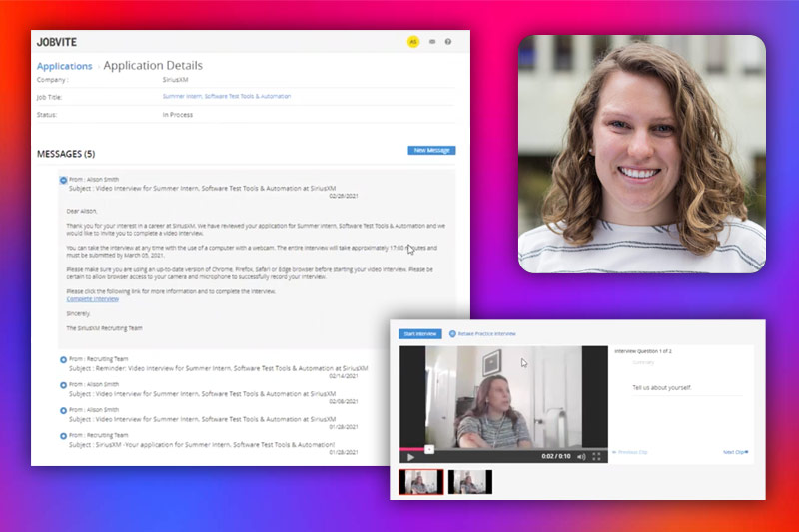799x532 pixels.
Task: Enter fullscreen on the interview video
Action: [596, 457]
